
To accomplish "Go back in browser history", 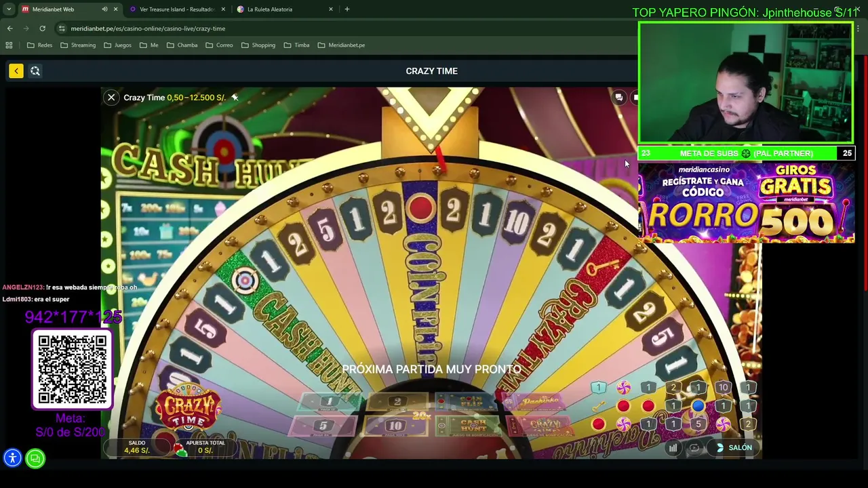I will 10,28.
